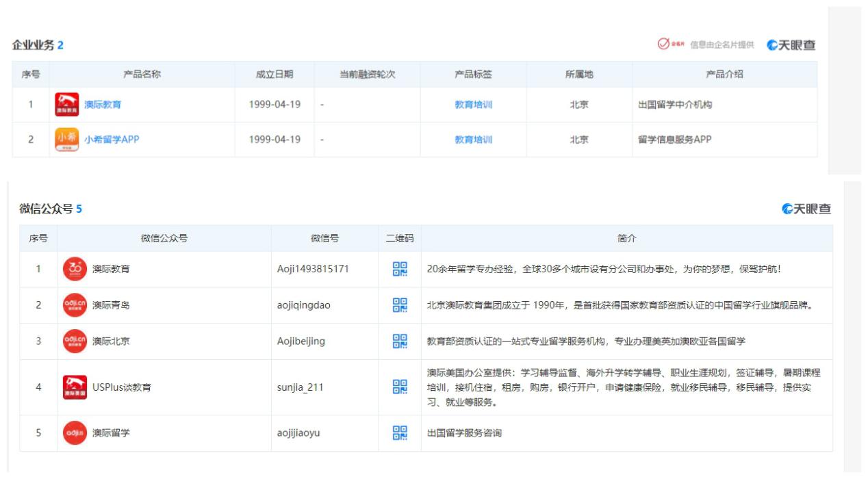Click 教育培训 tag in the 小希留学APP row

[473, 140]
